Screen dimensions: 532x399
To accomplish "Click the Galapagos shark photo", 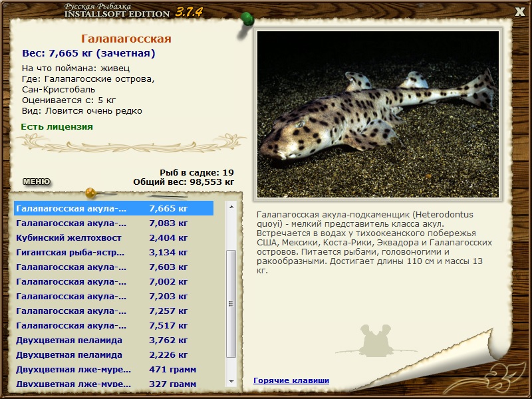I will tap(378, 114).
